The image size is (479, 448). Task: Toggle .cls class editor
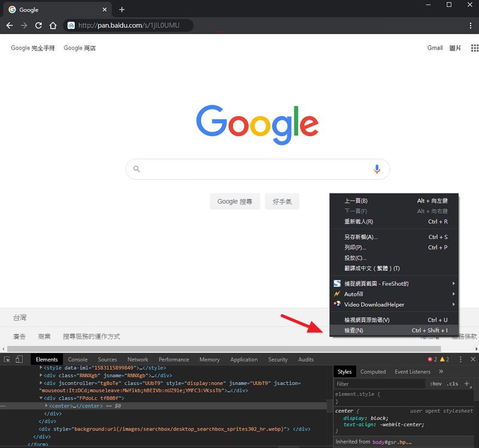pyautogui.click(x=452, y=384)
